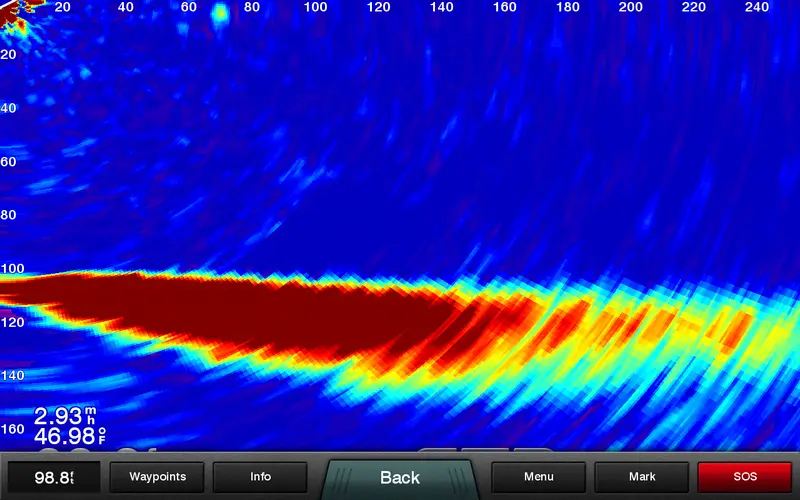This screenshot has width=800, height=500.
Task: Tap the bright sonar echo near top scale 70
Action: pyautogui.click(x=219, y=14)
